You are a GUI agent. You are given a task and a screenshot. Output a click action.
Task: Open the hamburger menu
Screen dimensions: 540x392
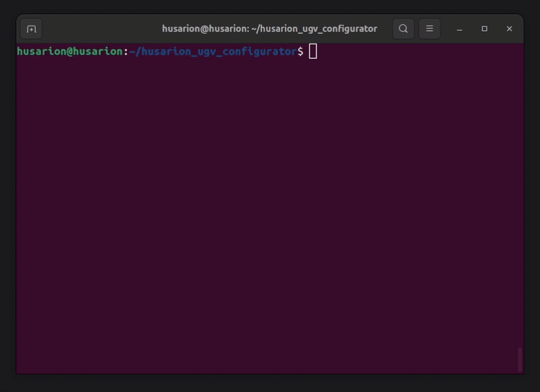(x=429, y=28)
